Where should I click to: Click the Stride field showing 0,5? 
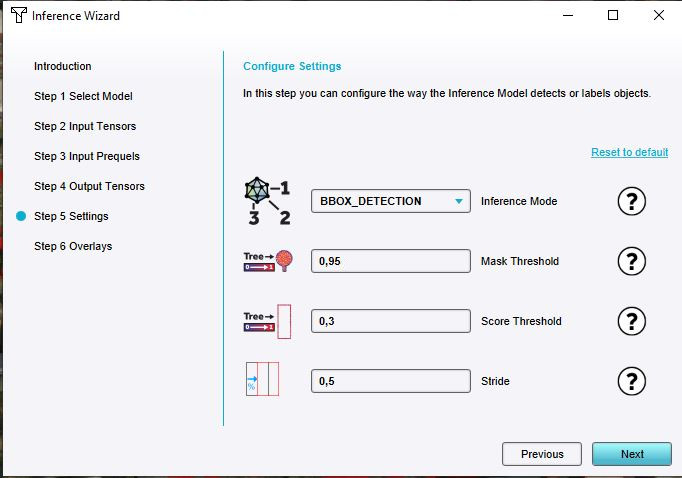[x=391, y=381]
